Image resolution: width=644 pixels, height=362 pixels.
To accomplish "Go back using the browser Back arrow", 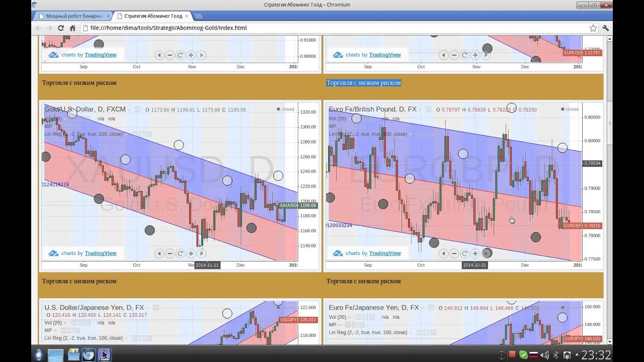I will [x=39, y=28].
